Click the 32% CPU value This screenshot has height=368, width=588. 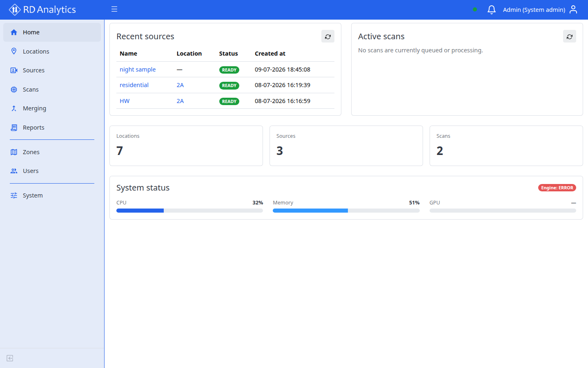coord(258,203)
